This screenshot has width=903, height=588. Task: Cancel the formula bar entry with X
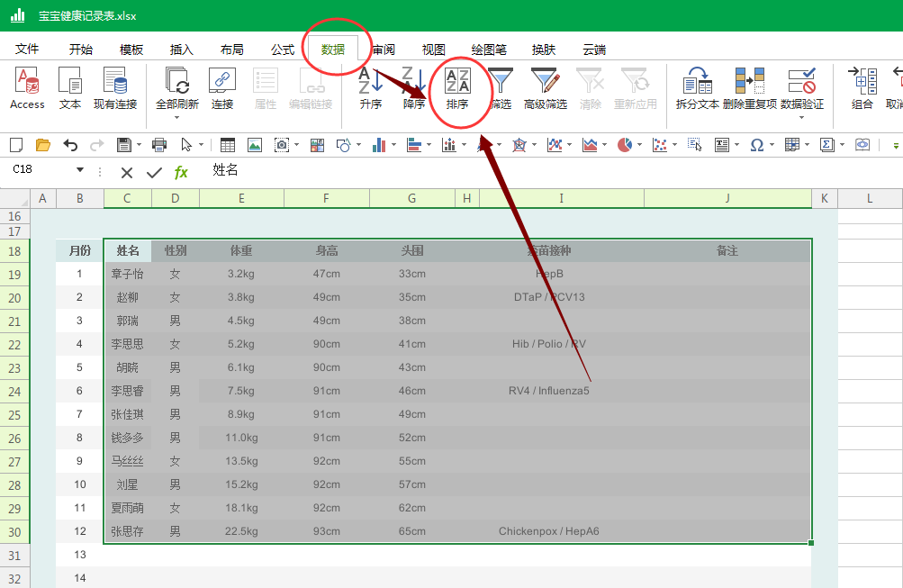127,172
